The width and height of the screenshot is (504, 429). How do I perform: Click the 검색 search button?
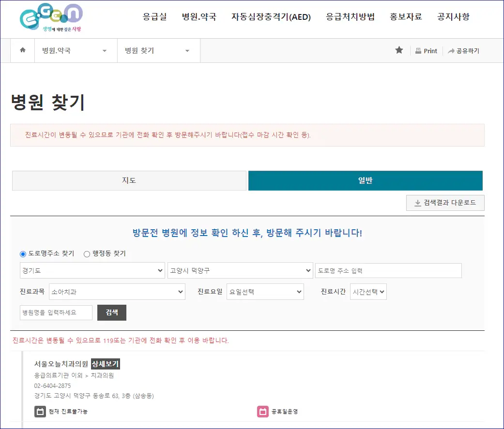tap(111, 312)
